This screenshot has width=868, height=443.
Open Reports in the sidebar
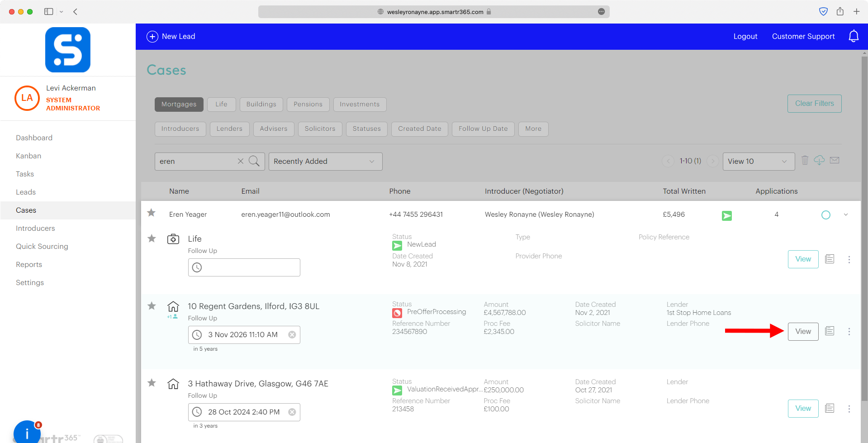click(x=29, y=264)
